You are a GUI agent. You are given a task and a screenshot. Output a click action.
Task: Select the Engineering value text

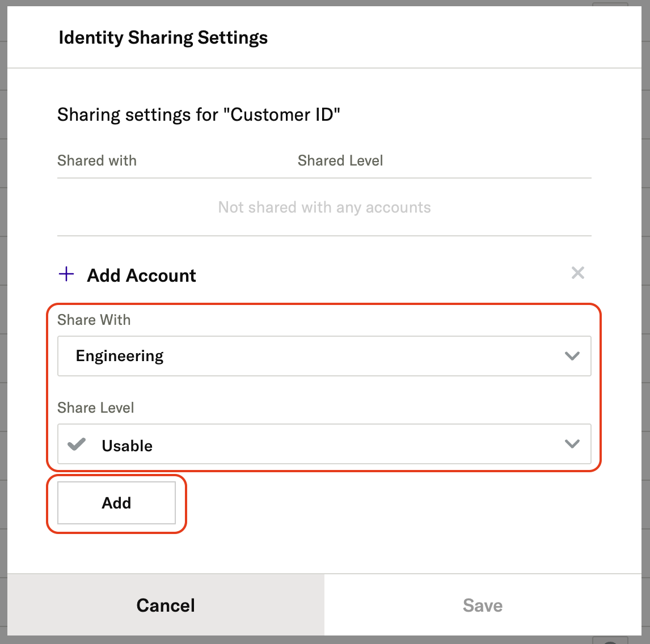tap(120, 356)
